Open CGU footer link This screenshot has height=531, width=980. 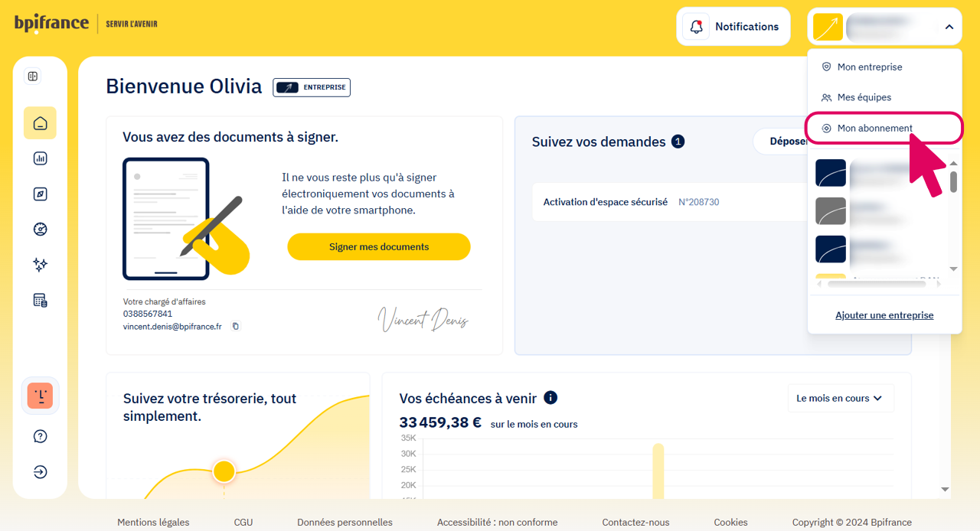(x=243, y=522)
